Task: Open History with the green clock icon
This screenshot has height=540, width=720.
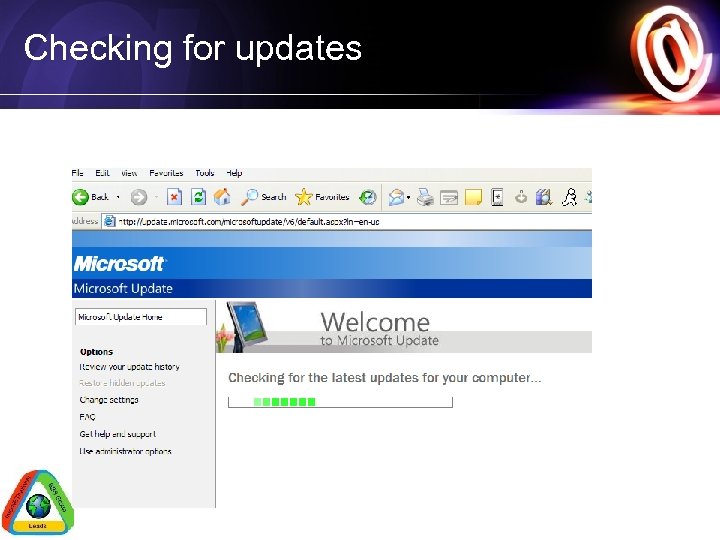Action: [368, 197]
